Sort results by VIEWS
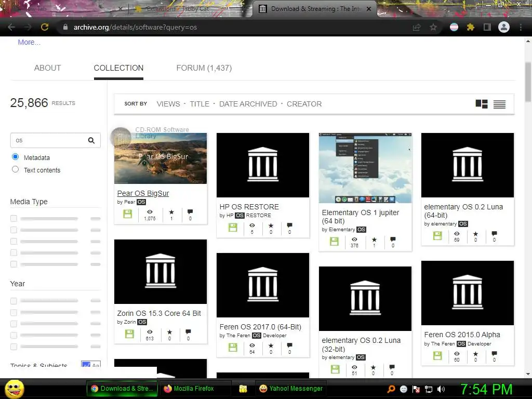 [x=168, y=104]
